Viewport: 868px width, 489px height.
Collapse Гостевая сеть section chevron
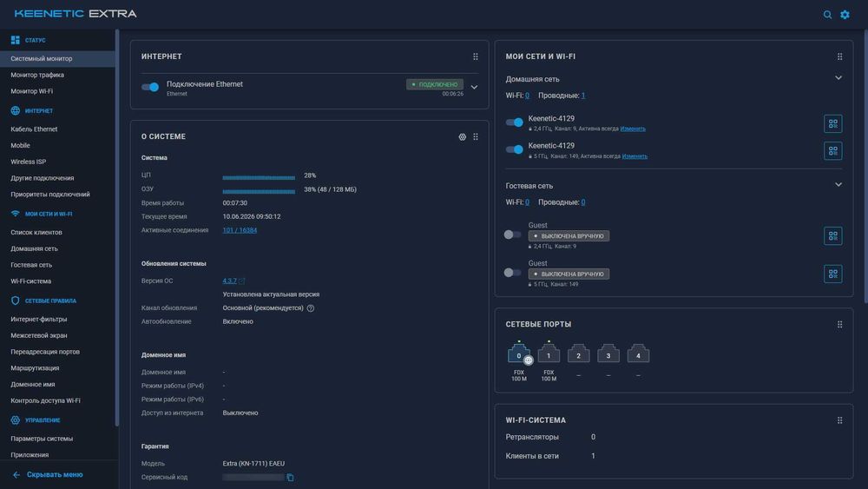838,185
